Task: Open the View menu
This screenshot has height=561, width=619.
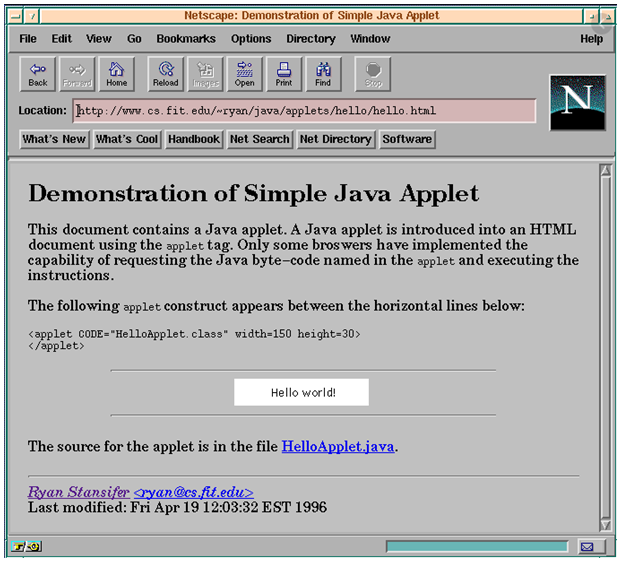Action: point(99,39)
